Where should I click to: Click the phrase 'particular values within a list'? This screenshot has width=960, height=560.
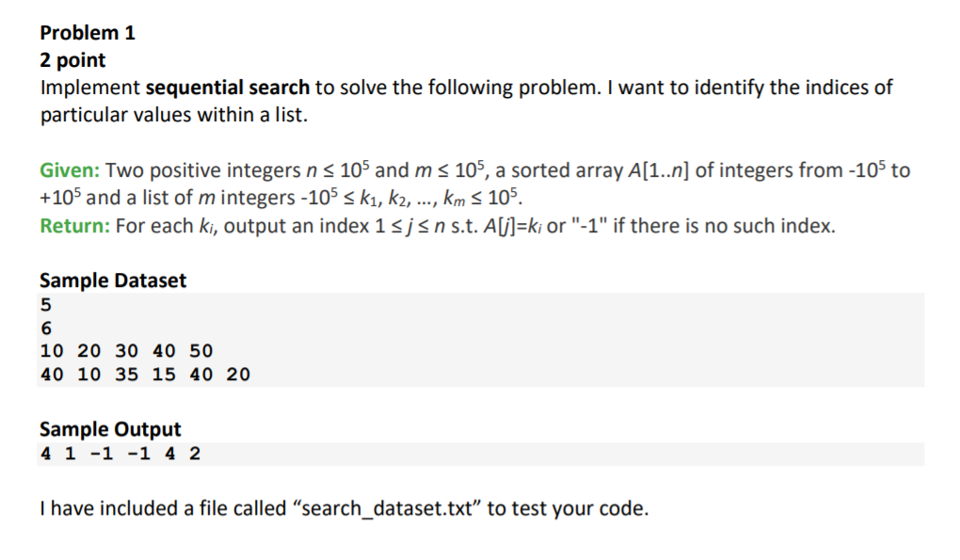coord(172,115)
